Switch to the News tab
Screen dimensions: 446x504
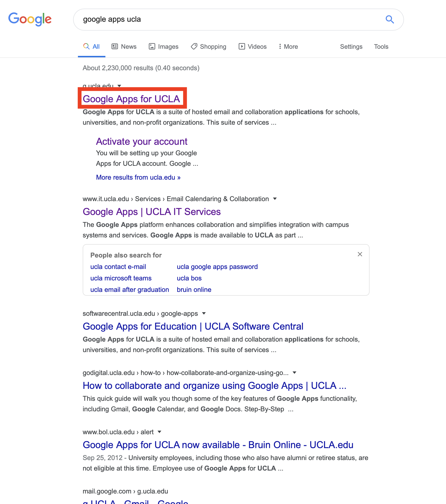(124, 47)
